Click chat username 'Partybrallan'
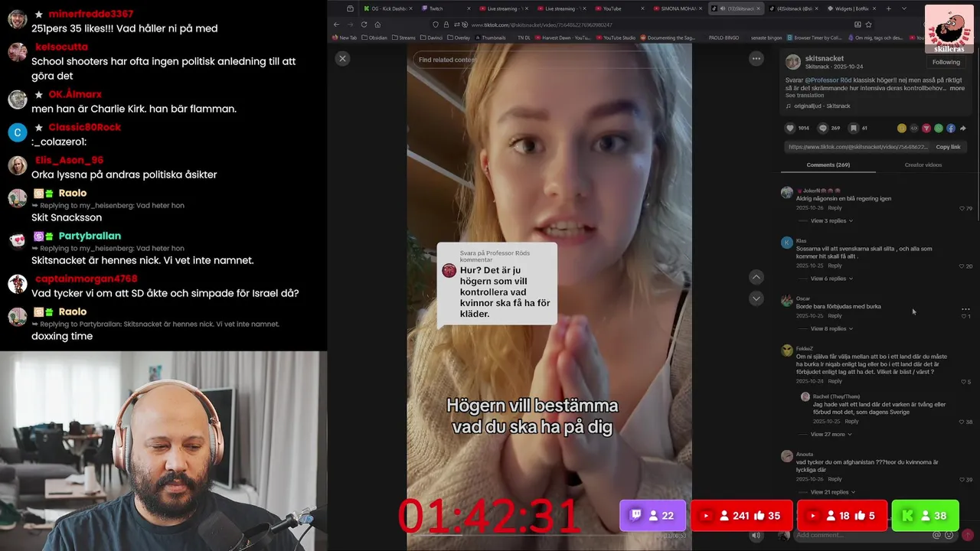 click(x=90, y=236)
